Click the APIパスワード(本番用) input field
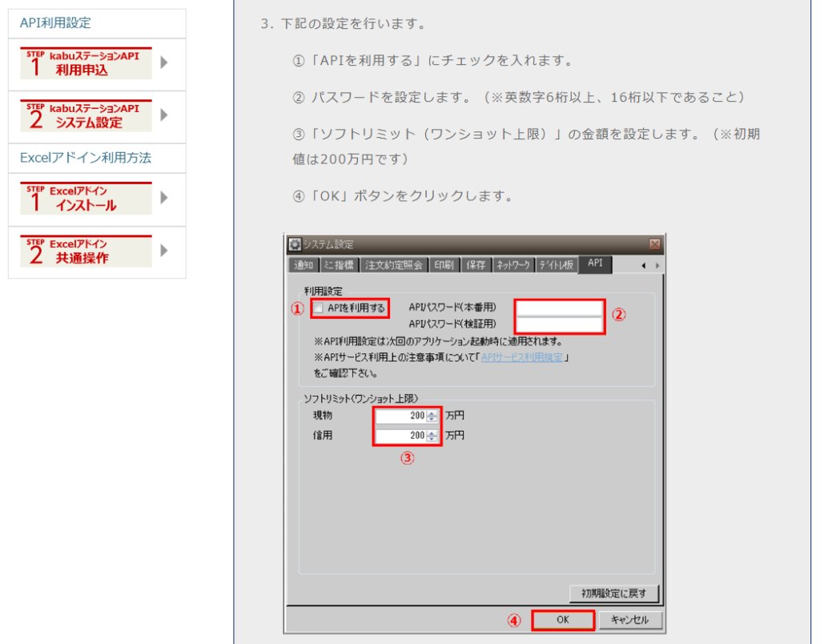Image resolution: width=820 pixels, height=644 pixels. click(559, 307)
